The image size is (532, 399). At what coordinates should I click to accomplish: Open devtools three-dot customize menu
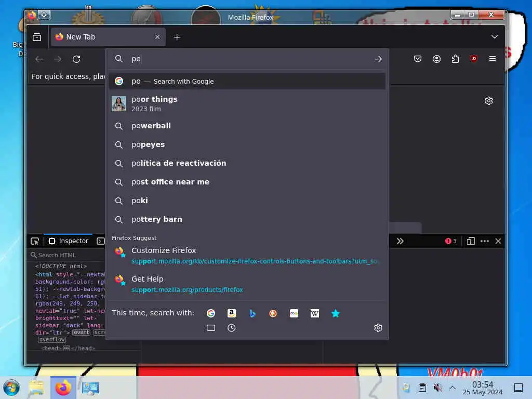[x=485, y=241]
